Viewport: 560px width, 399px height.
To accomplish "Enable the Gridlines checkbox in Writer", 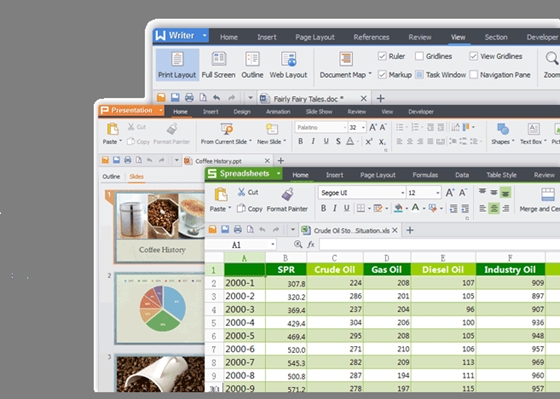I will 419,56.
